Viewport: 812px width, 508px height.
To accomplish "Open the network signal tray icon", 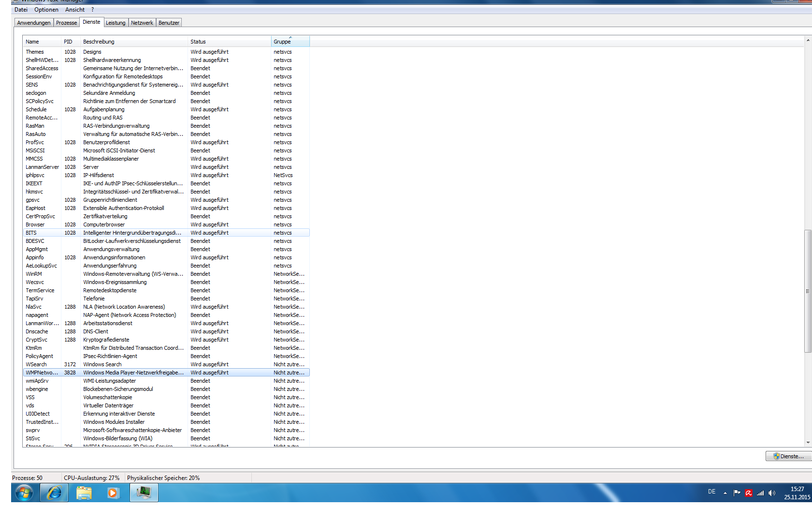I will [x=760, y=493].
